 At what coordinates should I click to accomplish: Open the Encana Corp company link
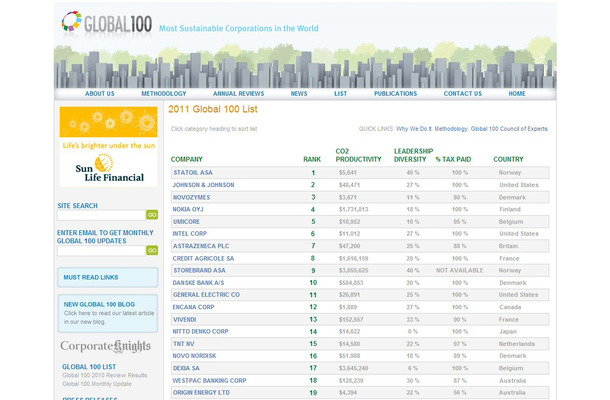193,307
